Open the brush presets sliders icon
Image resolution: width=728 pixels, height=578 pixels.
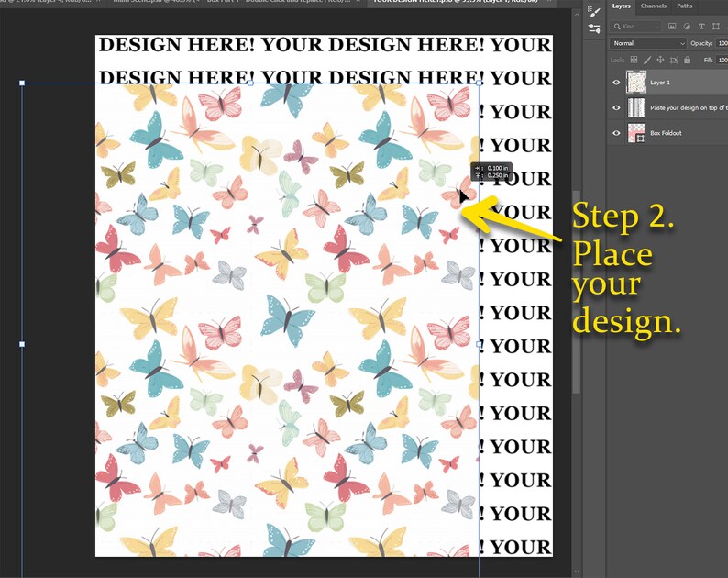(593, 28)
